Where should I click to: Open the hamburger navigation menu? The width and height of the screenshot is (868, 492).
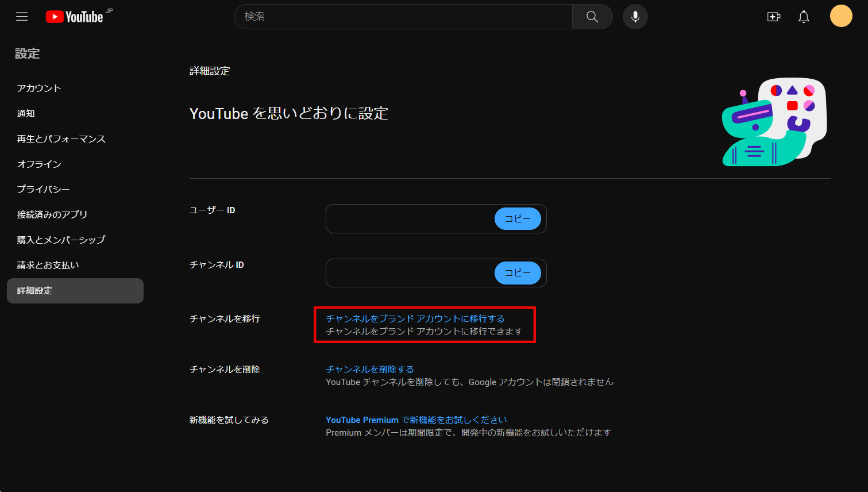pyautogui.click(x=22, y=16)
